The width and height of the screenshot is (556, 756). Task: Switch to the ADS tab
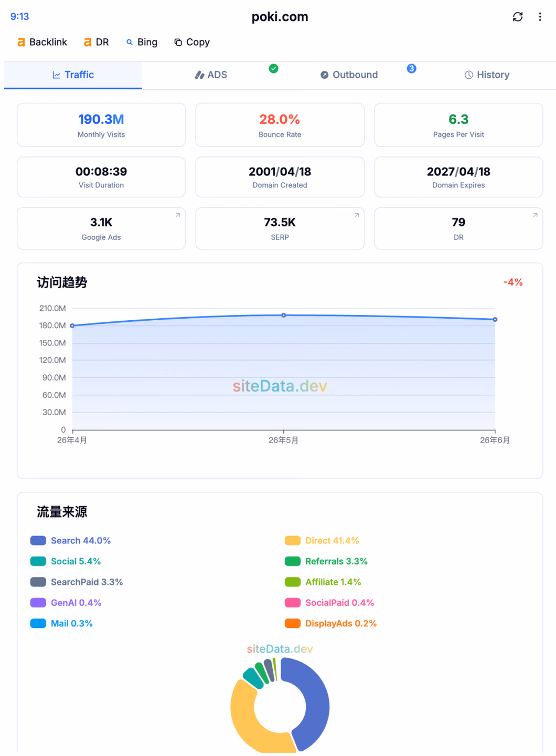[211, 75]
